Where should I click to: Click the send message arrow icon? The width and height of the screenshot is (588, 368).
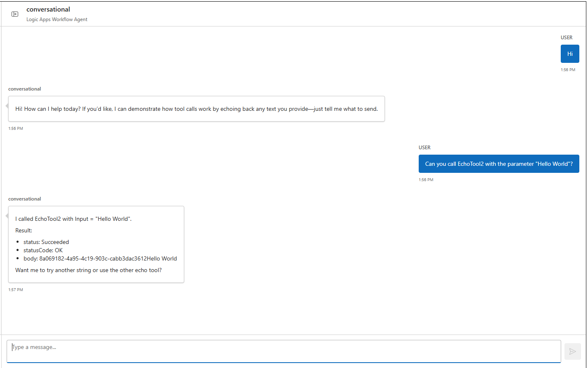(x=572, y=351)
